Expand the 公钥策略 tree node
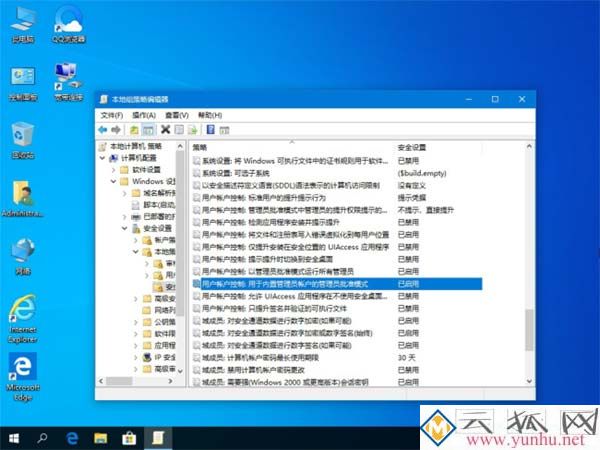This screenshot has height=450, width=600. pyautogui.click(x=136, y=322)
